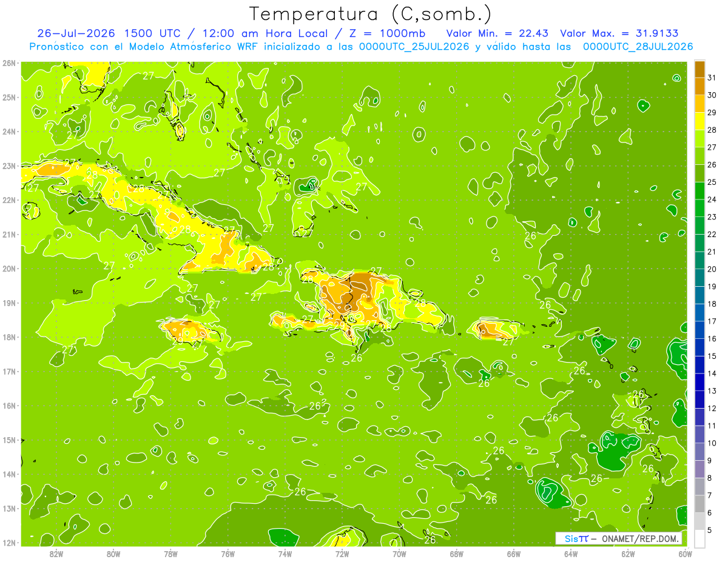The image size is (728, 562).
Task: Click the 0000UTC_25JUL2026 initialization timestamp
Action: click(414, 47)
